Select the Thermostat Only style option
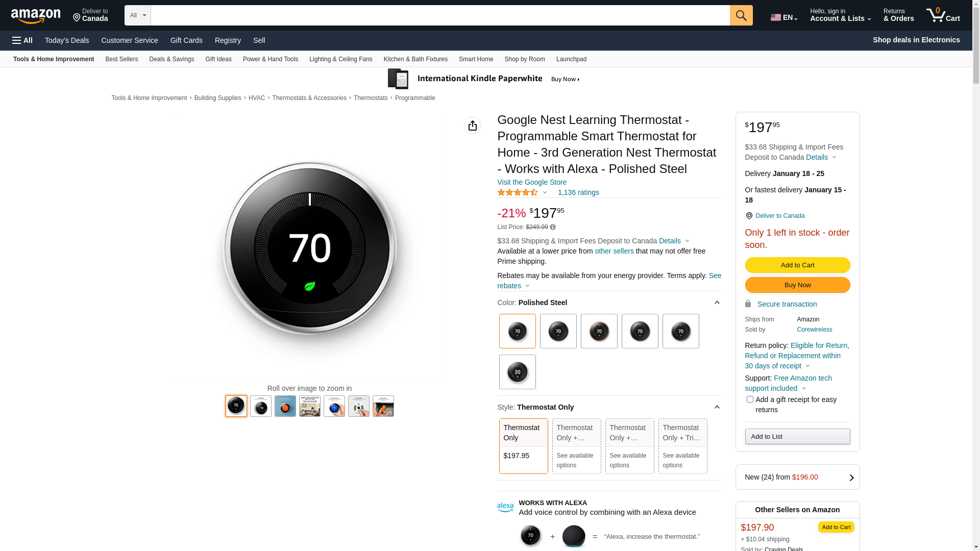 click(x=523, y=446)
